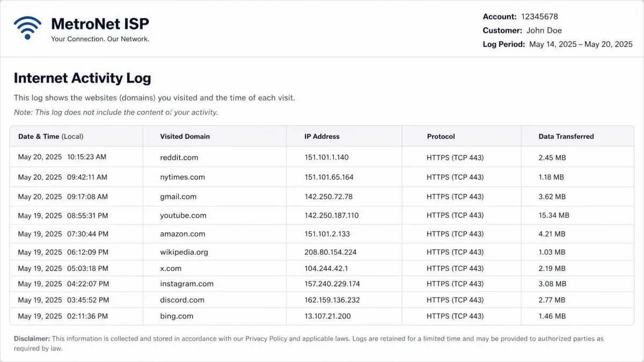
Task: Click the 09:42:11 AM timestamp
Action: click(87, 177)
